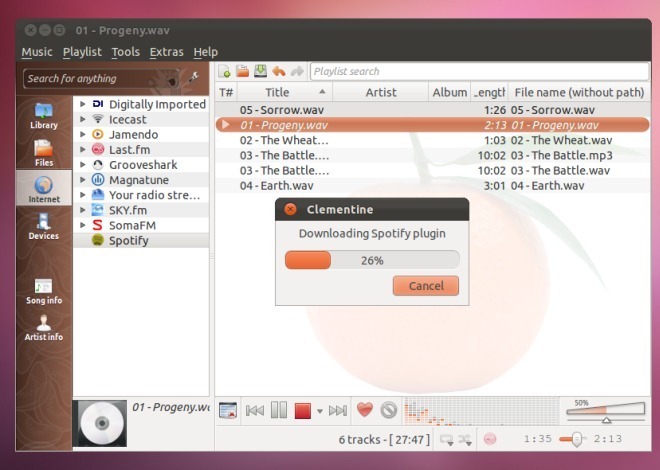Click the save playlist icon

coord(261,71)
